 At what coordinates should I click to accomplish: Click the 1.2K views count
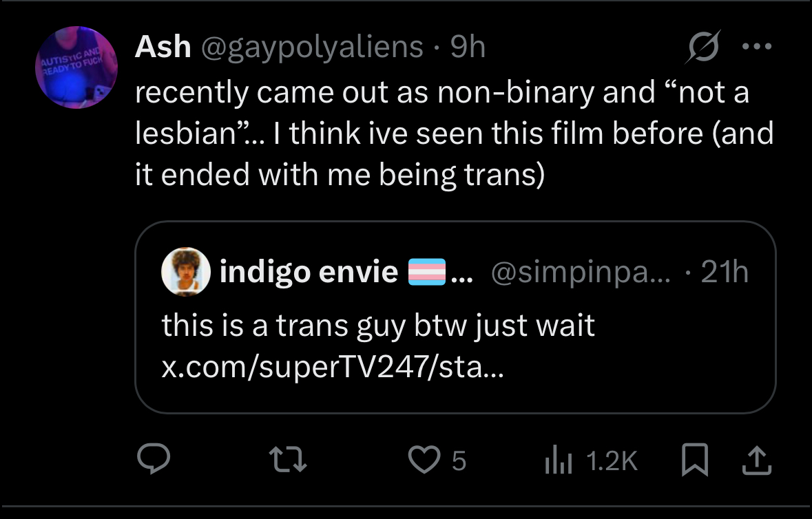point(612,460)
